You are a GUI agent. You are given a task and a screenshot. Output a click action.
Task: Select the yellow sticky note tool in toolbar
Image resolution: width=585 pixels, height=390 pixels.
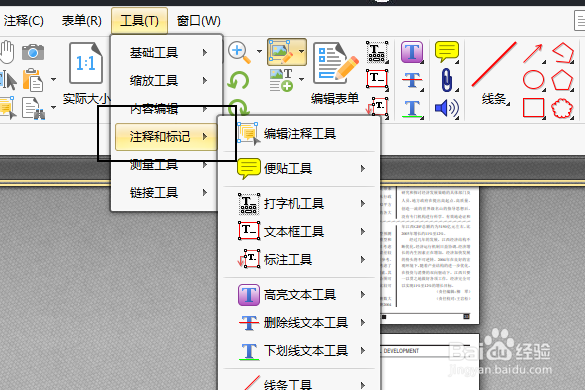tap(447, 52)
